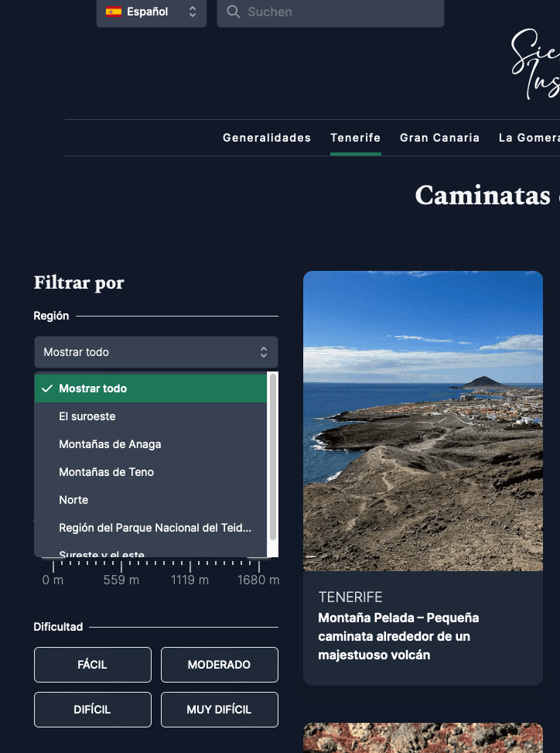Open the Montaña Pelada hike article link
Viewport: 560px width, 753px height.
coord(398,636)
